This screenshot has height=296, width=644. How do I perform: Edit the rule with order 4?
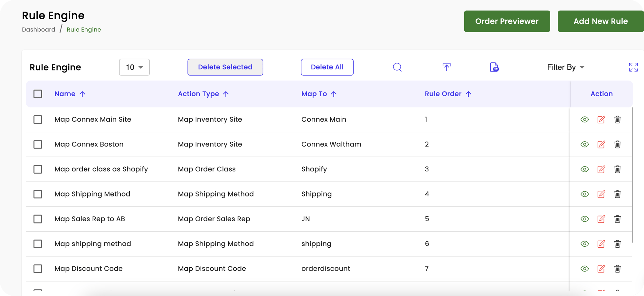coord(601,194)
